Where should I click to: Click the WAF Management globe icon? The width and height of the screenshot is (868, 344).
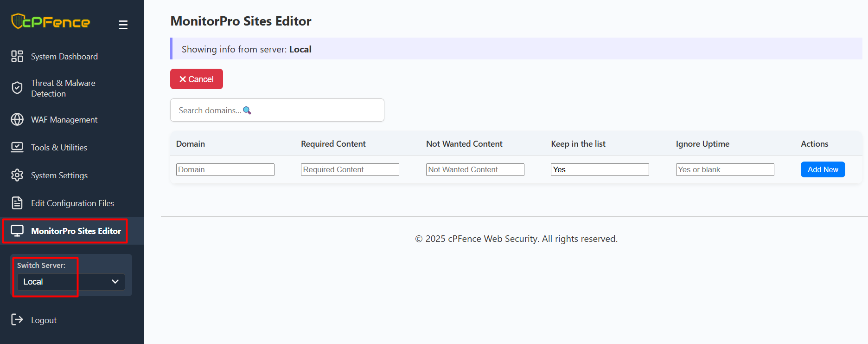tap(17, 119)
